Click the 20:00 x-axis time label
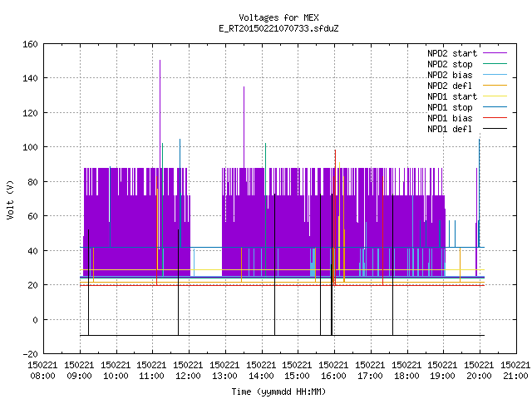The image size is (532, 399). click(479, 376)
